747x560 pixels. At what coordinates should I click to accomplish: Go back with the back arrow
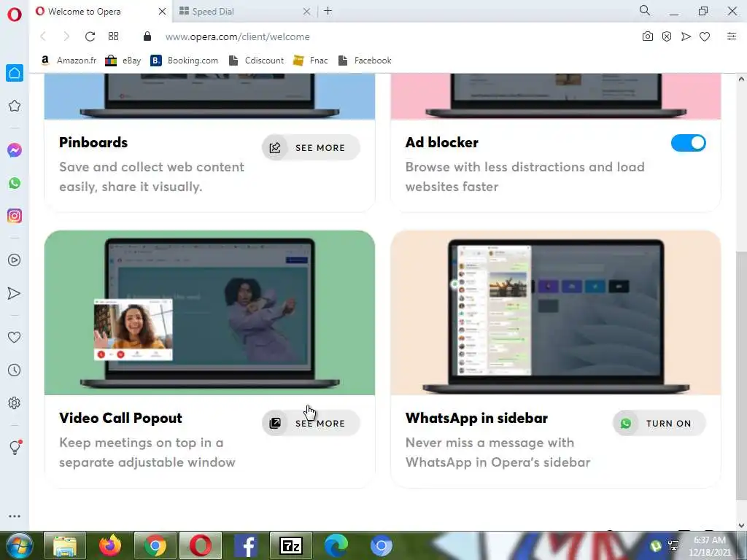click(x=43, y=36)
